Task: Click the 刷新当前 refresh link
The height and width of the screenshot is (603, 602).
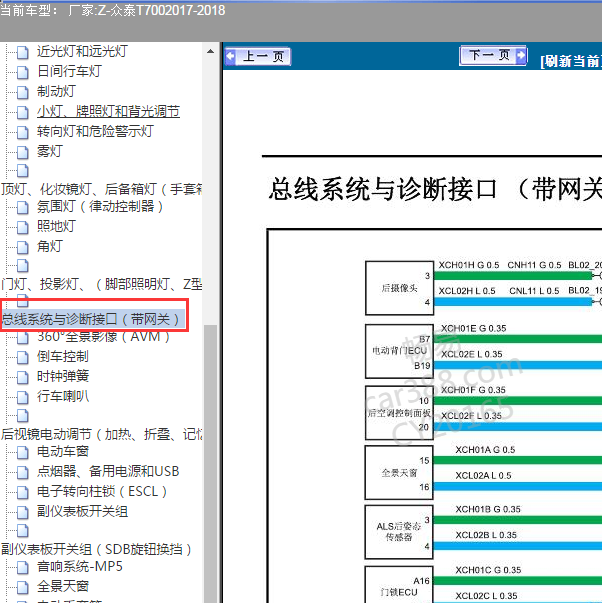Action: (x=571, y=62)
